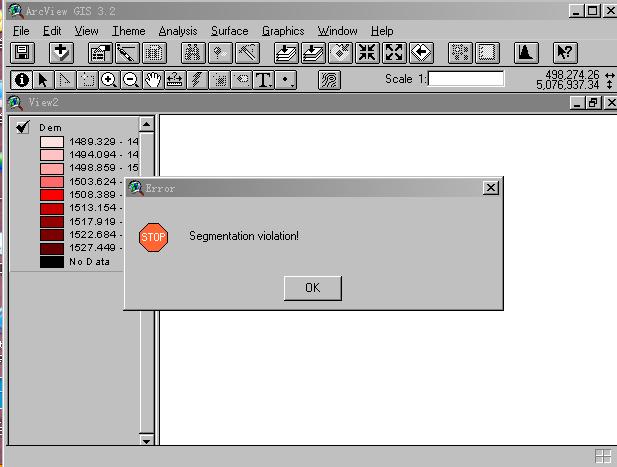Select the Pan hand tool

coord(153,80)
